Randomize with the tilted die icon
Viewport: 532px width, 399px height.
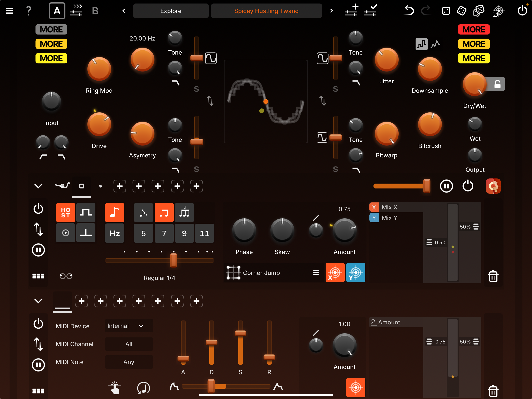tap(462, 11)
